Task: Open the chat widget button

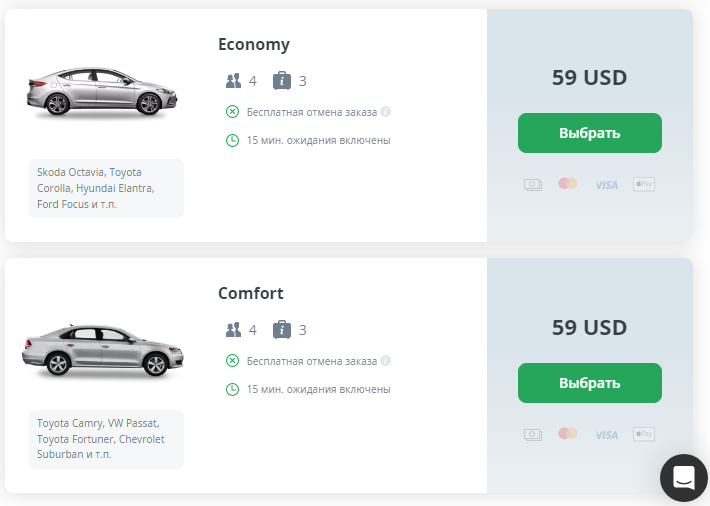Action: (684, 477)
